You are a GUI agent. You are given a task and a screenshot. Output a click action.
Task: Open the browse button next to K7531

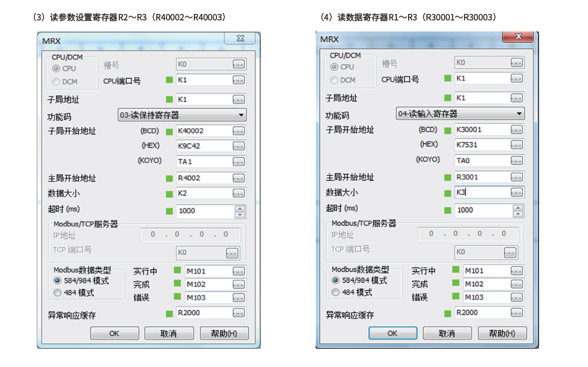pyautogui.click(x=517, y=145)
